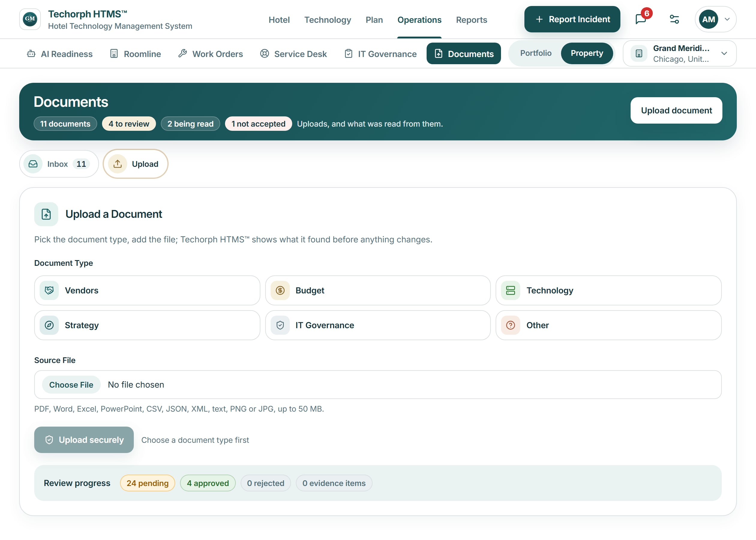Click the Budget dollar icon

click(280, 290)
